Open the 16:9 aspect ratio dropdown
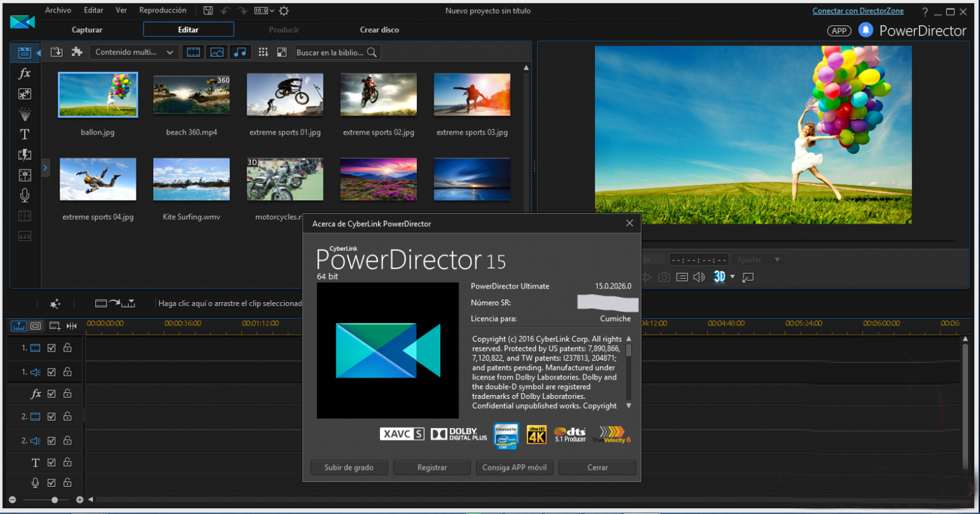 coord(263,10)
